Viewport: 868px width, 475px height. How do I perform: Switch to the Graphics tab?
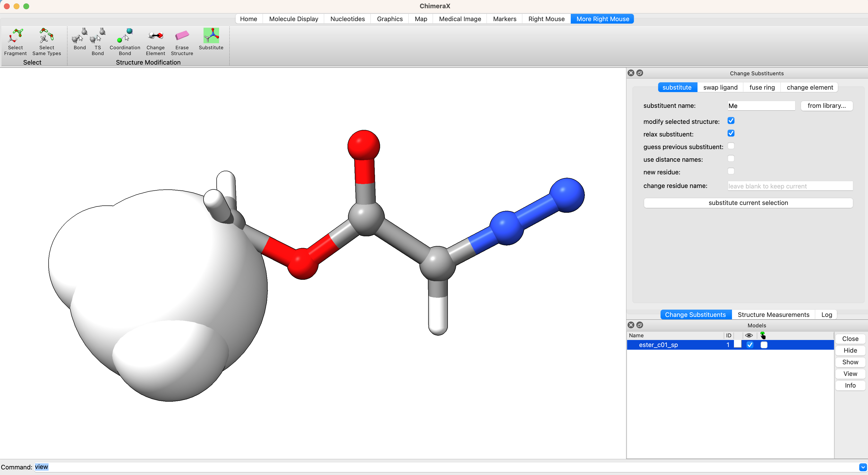(390, 19)
